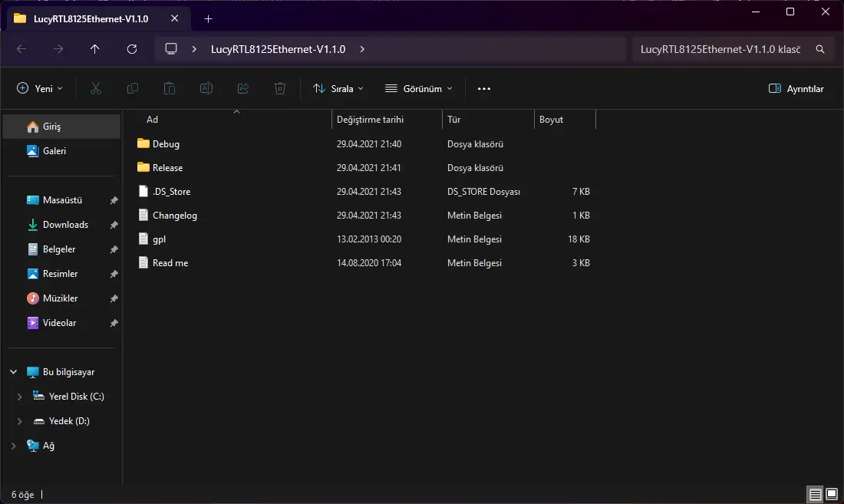
Task: Click chevron before LucyRTL8125Ethernet in address bar
Action: 194,49
